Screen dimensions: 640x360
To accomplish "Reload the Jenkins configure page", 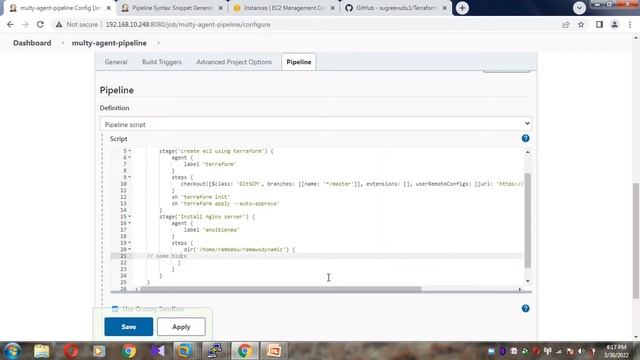I will [40, 24].
